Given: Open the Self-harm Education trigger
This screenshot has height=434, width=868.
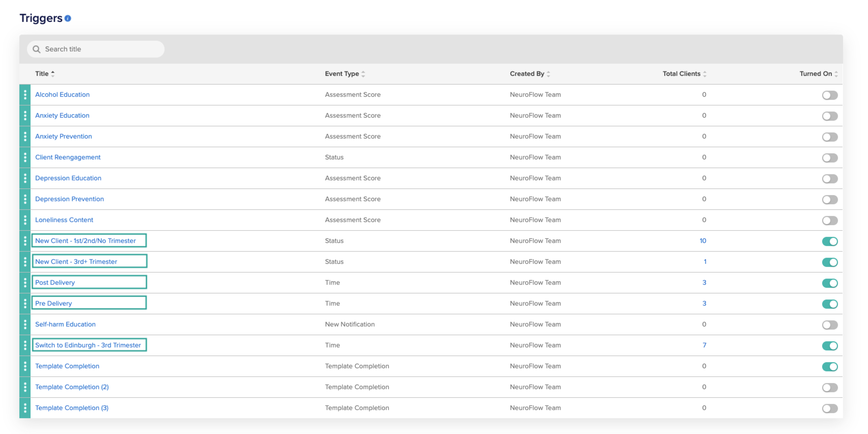Looking at the screenshot, I should pyautogui.click(x=65, y=324).
